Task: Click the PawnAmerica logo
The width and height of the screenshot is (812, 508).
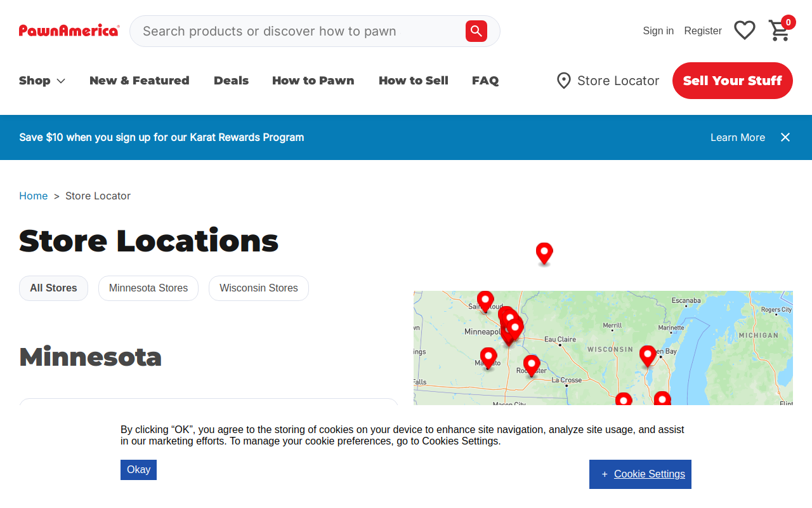Action: [x=69, y=30]
